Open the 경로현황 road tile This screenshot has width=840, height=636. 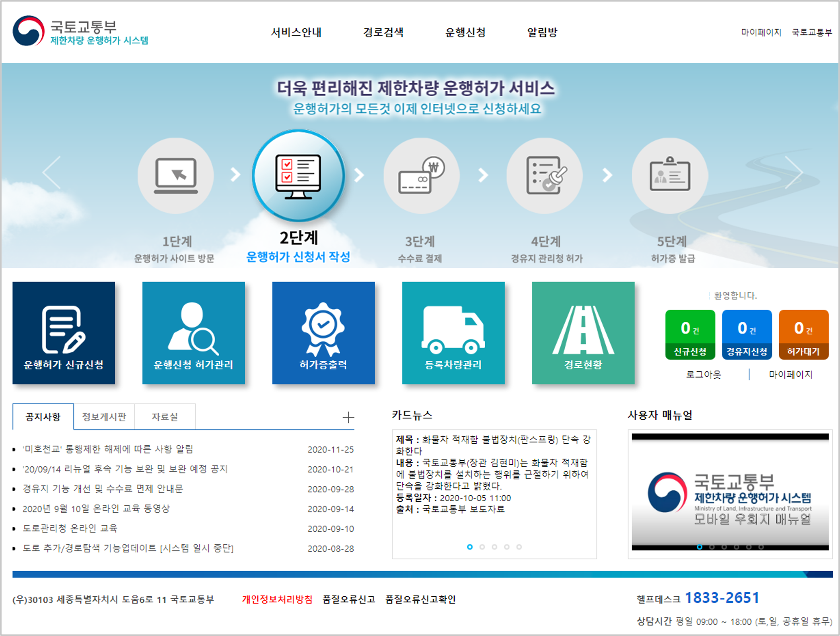click(x=583, y=333)
